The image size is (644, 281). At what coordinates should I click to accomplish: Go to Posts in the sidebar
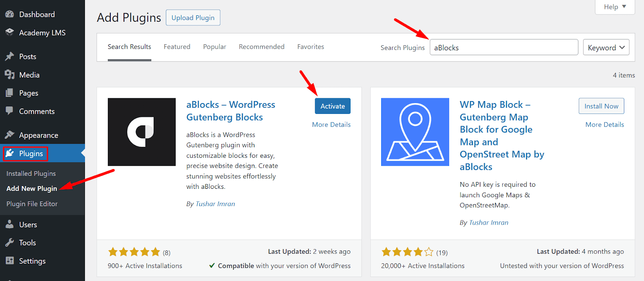tap(28, 56)
